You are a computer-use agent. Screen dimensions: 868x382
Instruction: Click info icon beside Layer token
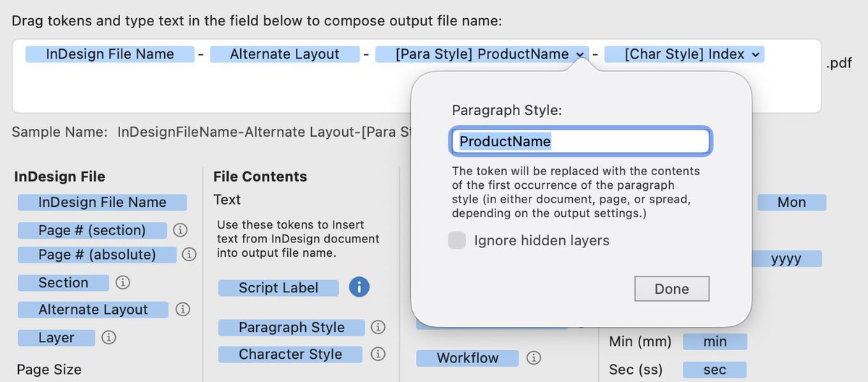click(109, 337)
